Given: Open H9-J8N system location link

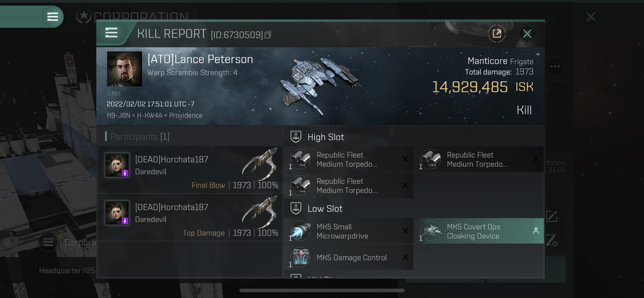Looking at the screenshot, I should point(119,115).
